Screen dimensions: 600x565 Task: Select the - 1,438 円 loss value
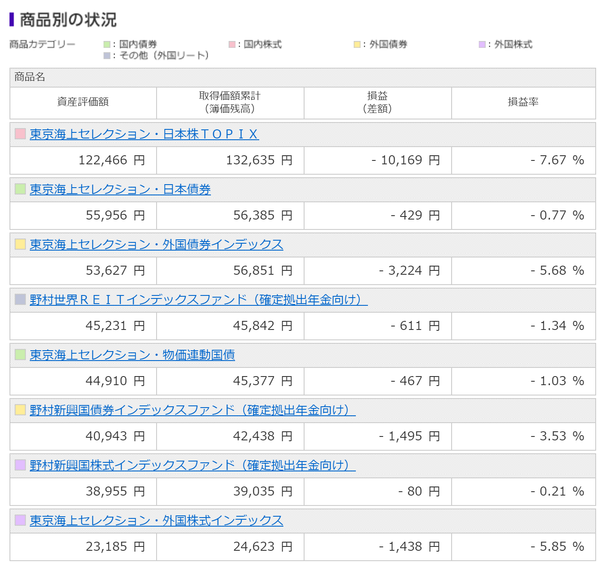tap(409, 547)
